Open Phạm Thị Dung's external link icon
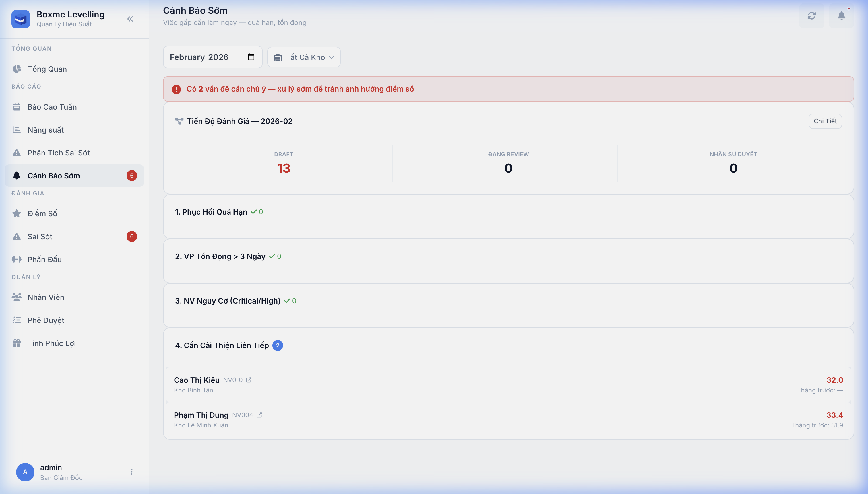This screenshot has height=494, width=868. (x=259, y=415)
